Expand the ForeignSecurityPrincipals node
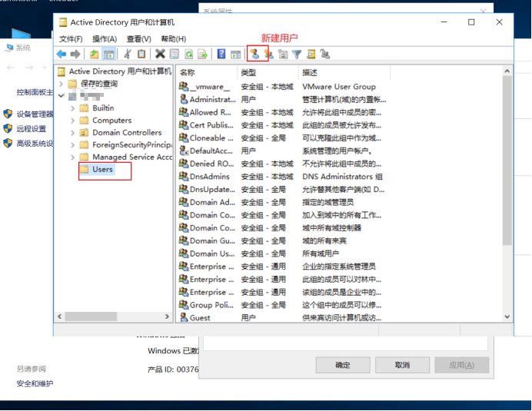The height and width of the screenshot is (411, 532). point(72,144)
